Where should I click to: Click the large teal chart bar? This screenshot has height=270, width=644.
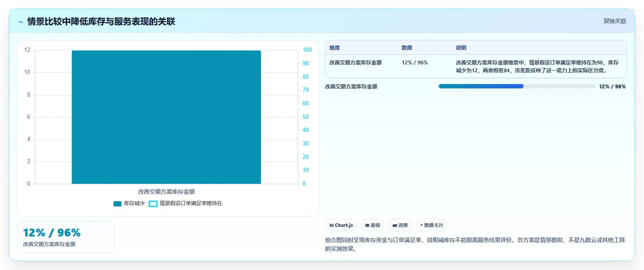[x=166, y=117]
